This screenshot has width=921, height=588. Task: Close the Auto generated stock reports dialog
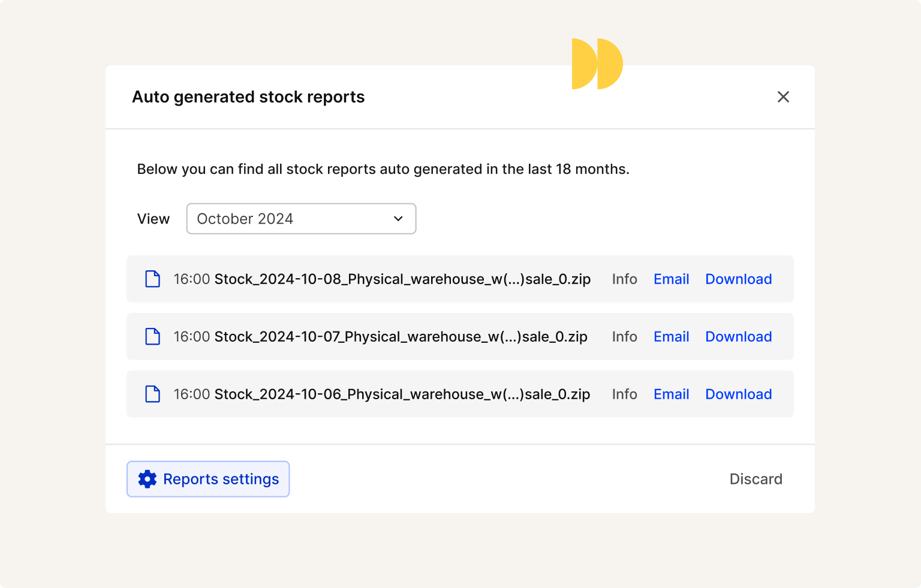click(783, 97)
